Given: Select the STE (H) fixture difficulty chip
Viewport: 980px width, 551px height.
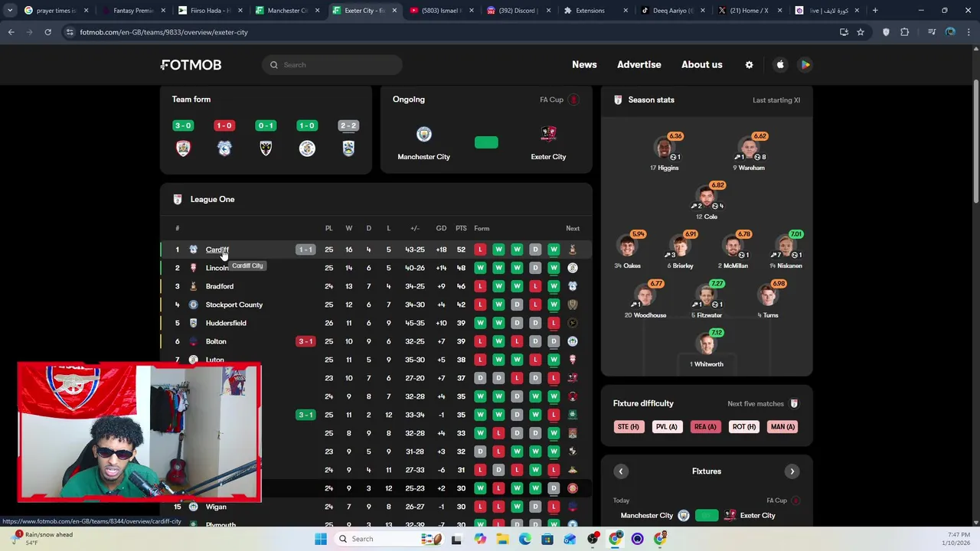Looking at the screenshot, I should coord(628,427).
